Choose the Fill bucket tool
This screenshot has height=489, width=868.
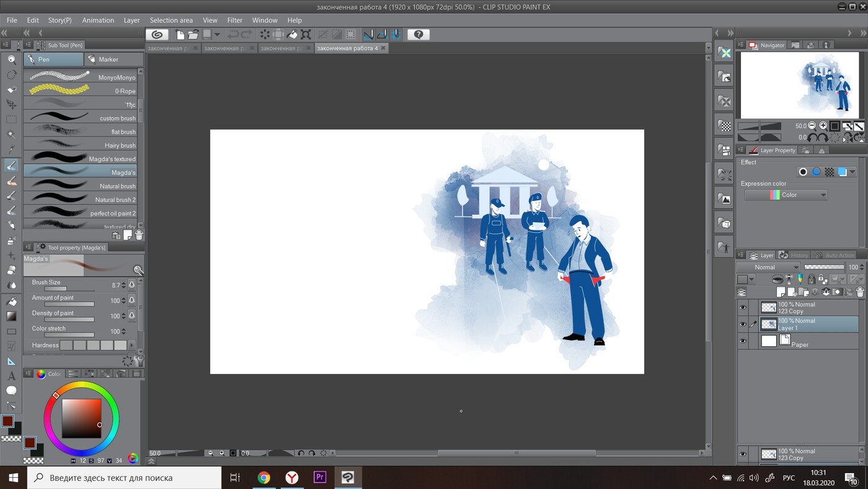pyautogui.click(x=11, y=301)
